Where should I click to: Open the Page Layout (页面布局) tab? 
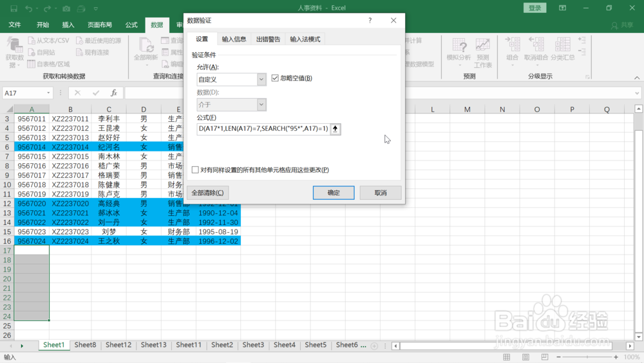[x=100, y=25]
